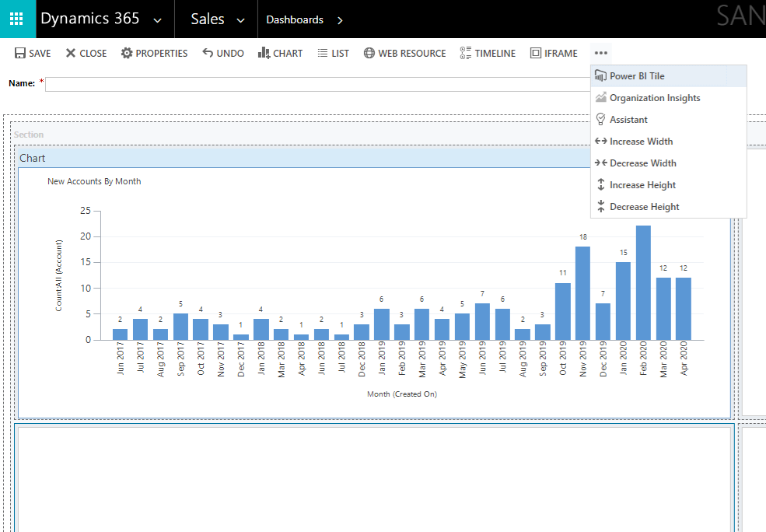Click the Power BI Tile icon
The width and height of the screenshot is (766, 532).
[x=600, y=75]
